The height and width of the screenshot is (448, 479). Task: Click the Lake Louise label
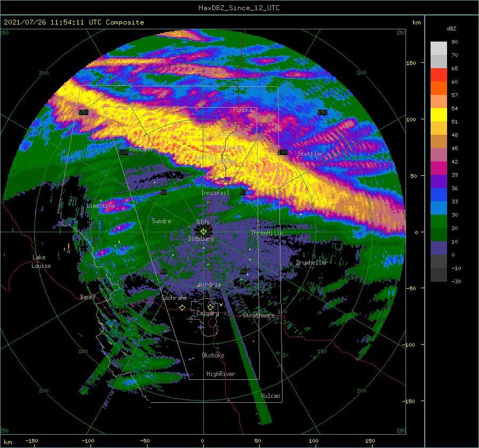coord(41,262)
